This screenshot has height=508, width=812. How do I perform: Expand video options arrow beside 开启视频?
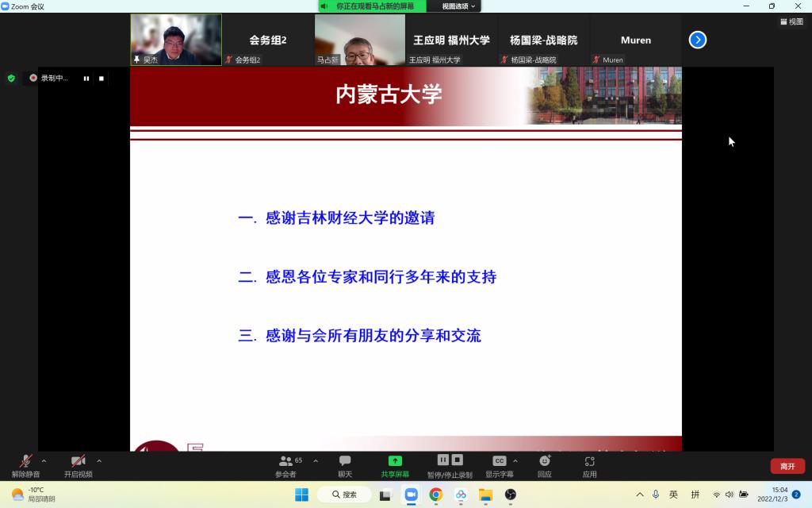tap(99, 460)
